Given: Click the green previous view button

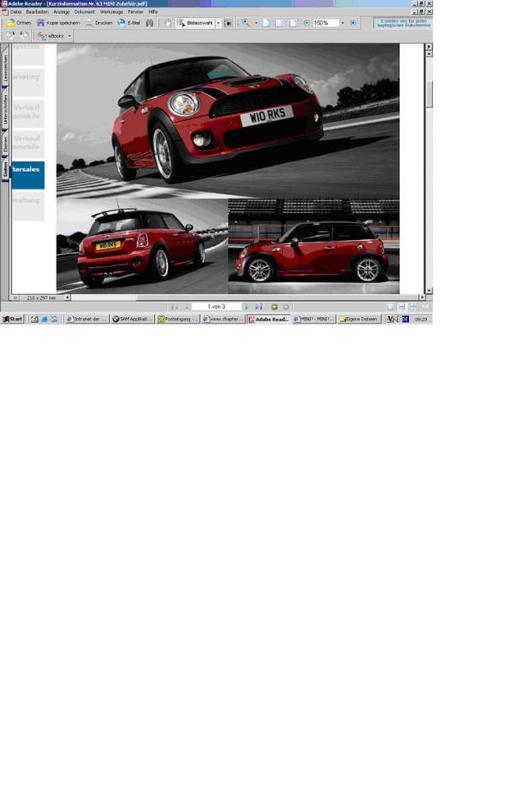Looking at the screenshot, I should coord(274,307).
